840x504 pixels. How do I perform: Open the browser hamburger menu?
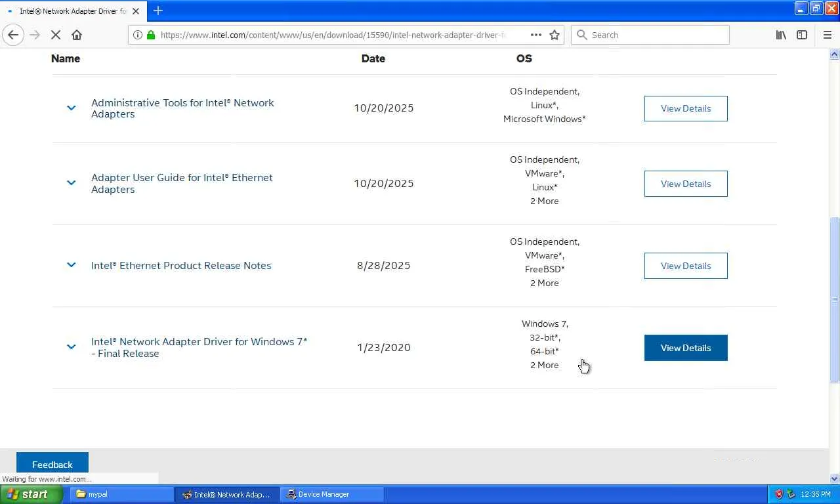pyautogui.click(x=827, y=35)
